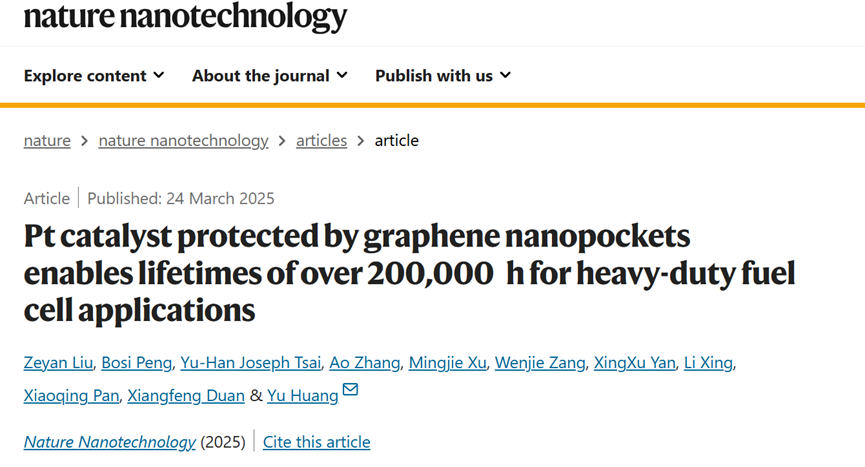Open Wenjie Zang author info

coord(540,362)
